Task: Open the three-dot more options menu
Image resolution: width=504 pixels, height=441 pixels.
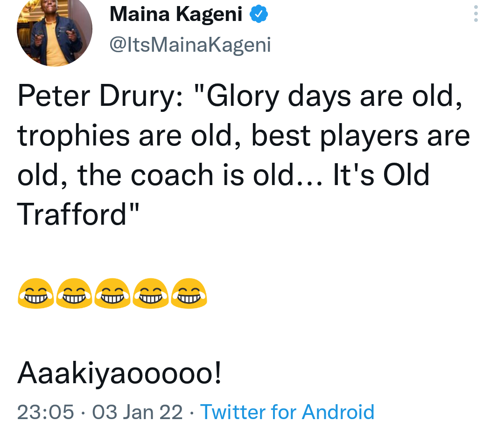Action: coord(476,14)
